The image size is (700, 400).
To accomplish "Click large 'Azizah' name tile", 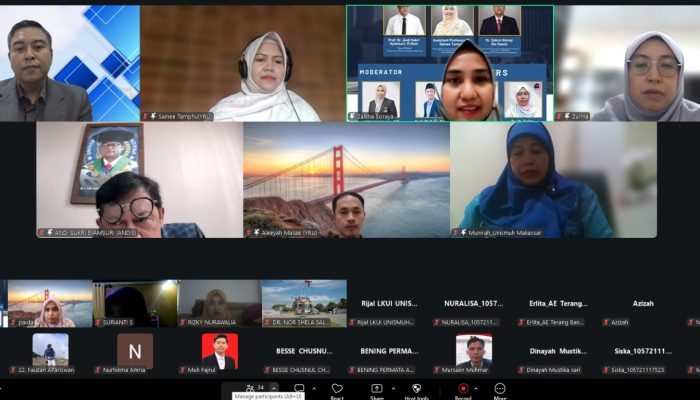I will 643,304.
